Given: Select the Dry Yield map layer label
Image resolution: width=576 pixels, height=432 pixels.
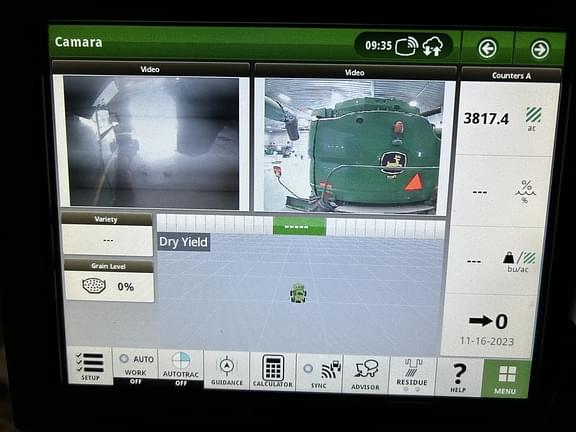Looking at the screenshot, I should [x=183, y=242].
